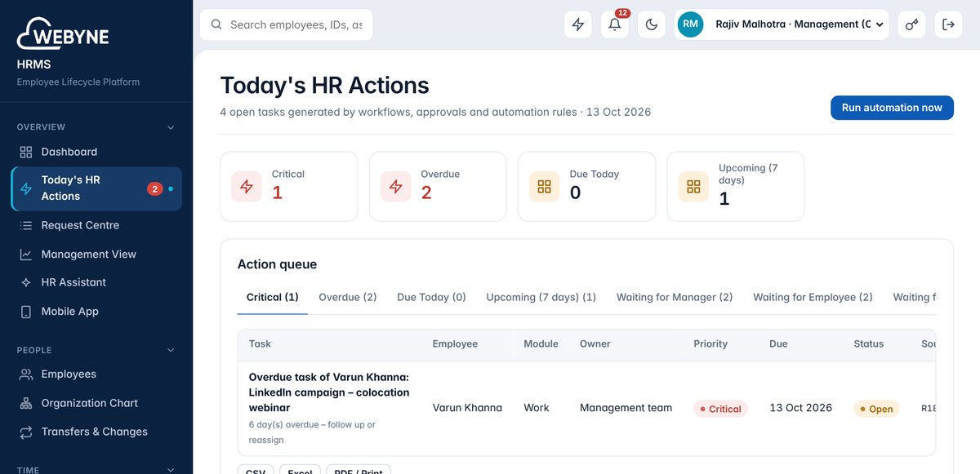Click Varun Khanna in Employee column
980x474 pixels.
pyautogui.click(x=467, y=408)
